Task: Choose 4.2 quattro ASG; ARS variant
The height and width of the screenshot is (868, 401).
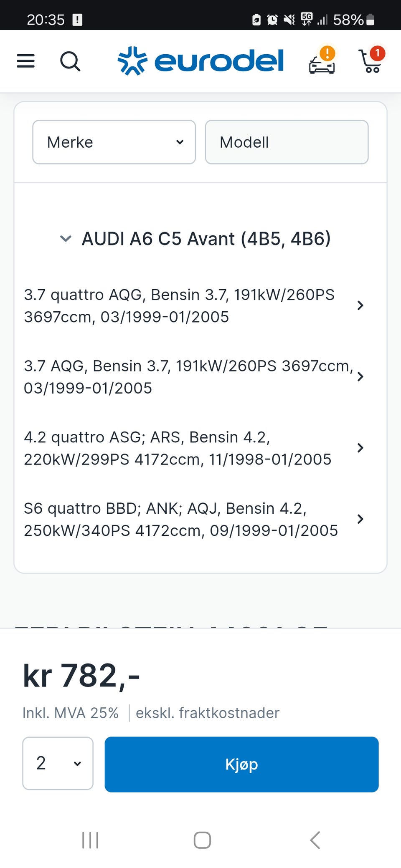Action: click(178, 448)
